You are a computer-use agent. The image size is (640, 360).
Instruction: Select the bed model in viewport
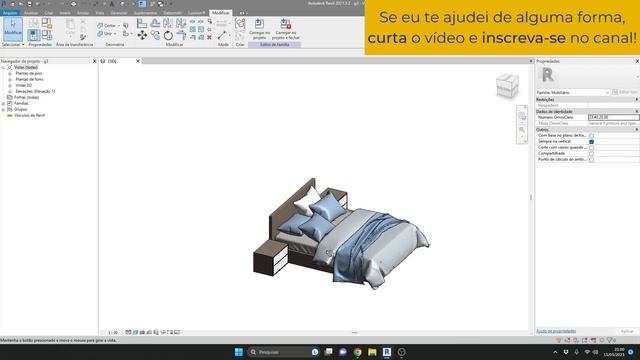click(x=341, y=233)
